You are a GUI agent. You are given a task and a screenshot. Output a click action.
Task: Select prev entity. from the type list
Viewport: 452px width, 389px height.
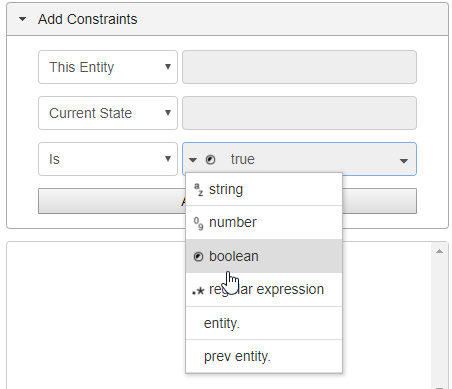[264, 357]
